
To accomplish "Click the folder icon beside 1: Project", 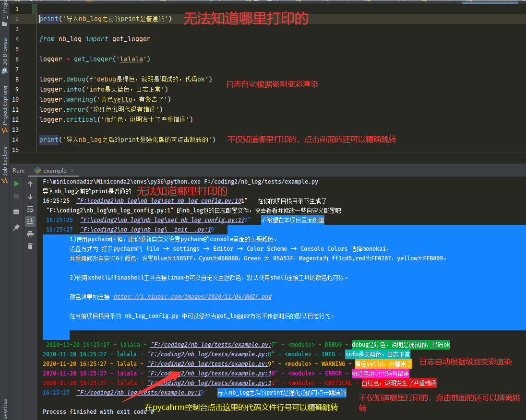I will click(x=5, y=24).
